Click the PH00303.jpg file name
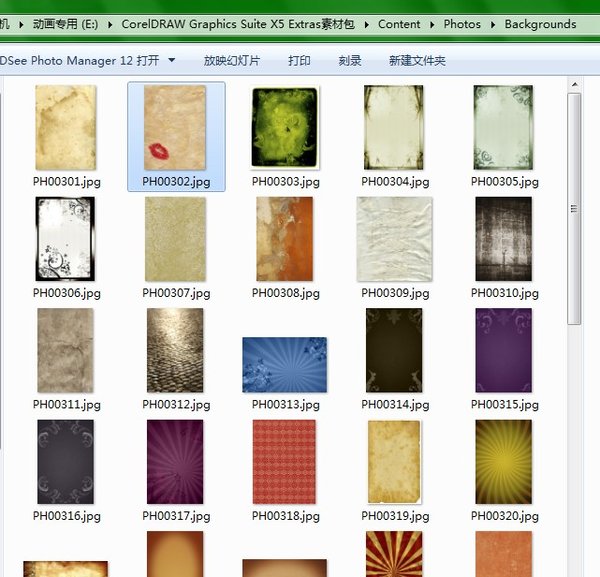The height and width of the screenshot is (577, 600). (x=285, y=181)
